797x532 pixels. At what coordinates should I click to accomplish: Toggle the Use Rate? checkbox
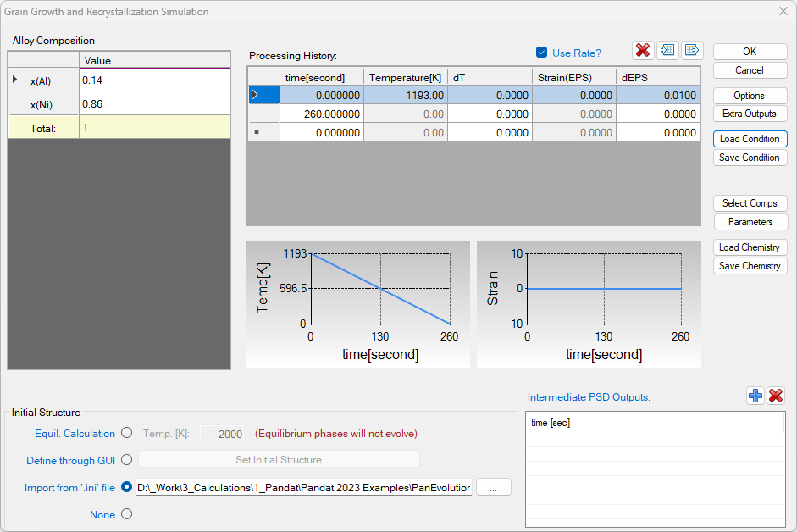point(542,53)
